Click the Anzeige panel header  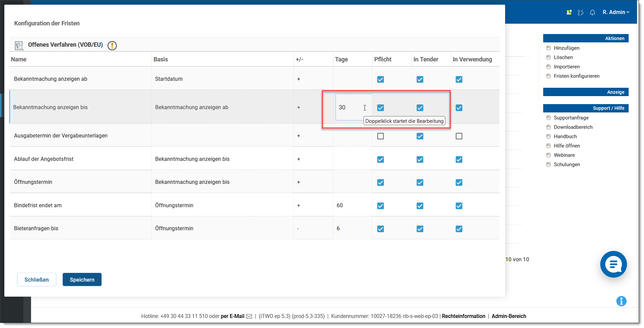pyautogui.click(x=586, y=92)
